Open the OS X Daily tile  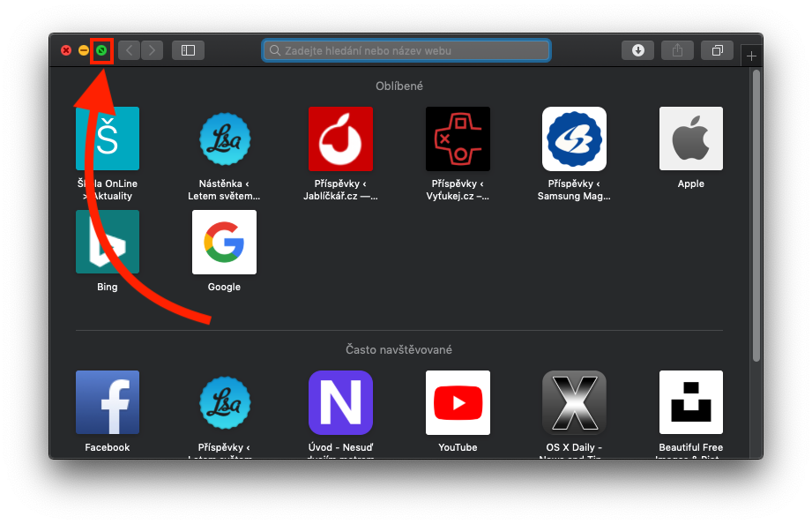click(574, 402)
